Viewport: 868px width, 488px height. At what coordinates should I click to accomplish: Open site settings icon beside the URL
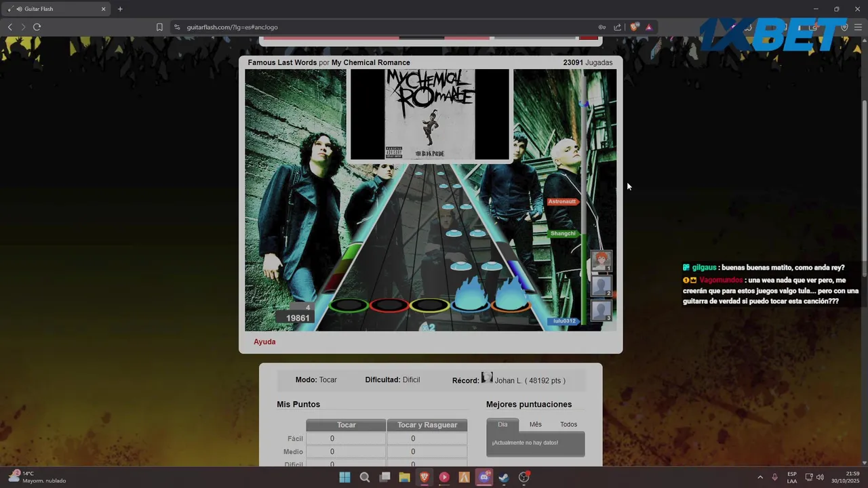point(177,27)
